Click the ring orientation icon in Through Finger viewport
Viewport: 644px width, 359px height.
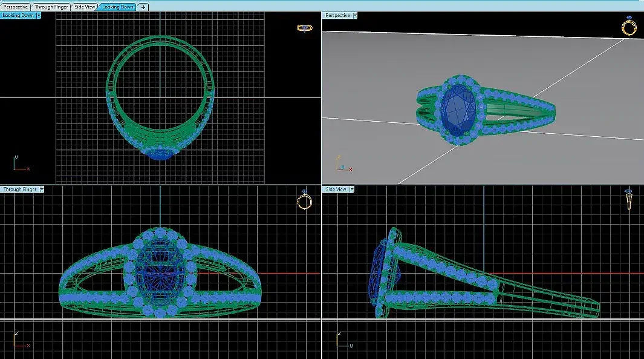(x=305, y=200)
